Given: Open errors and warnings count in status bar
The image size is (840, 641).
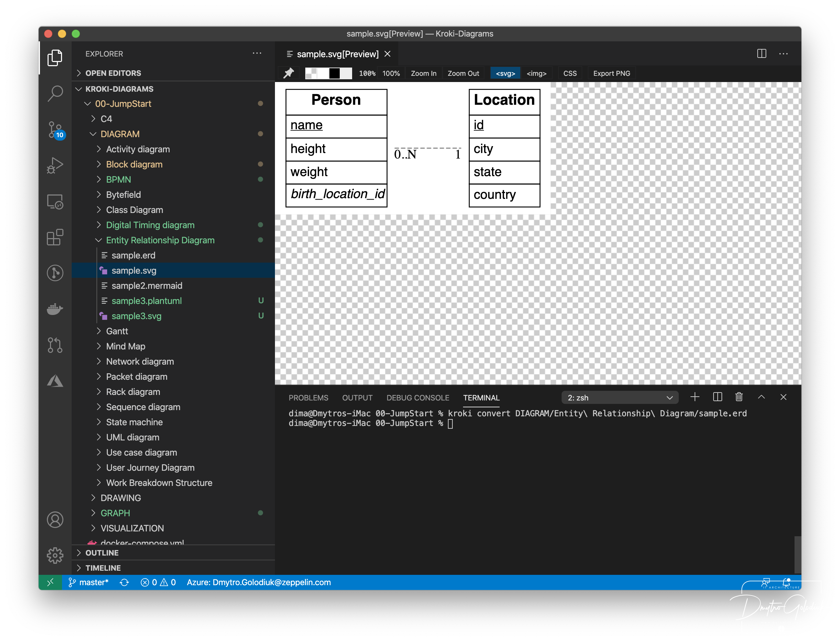Looking at the screenshot, I should click(x=158, y=582).
